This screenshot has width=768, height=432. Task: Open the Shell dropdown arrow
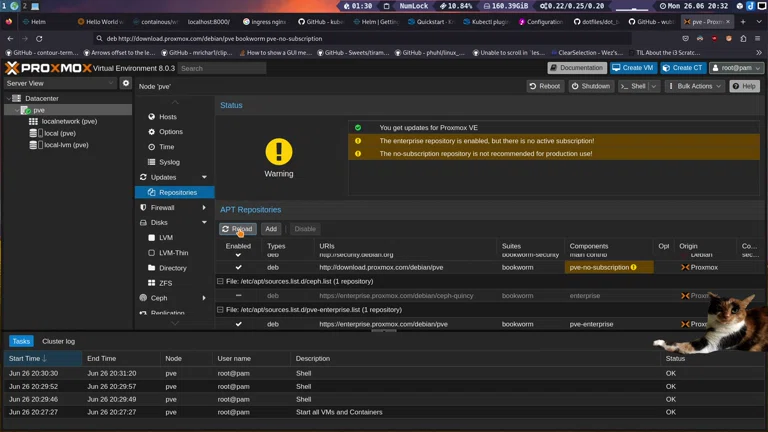tap(654, 86)
